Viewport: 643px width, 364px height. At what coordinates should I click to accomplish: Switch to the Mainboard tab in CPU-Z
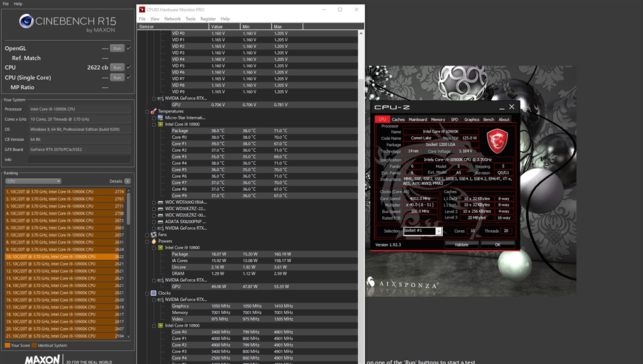point(418,119)
